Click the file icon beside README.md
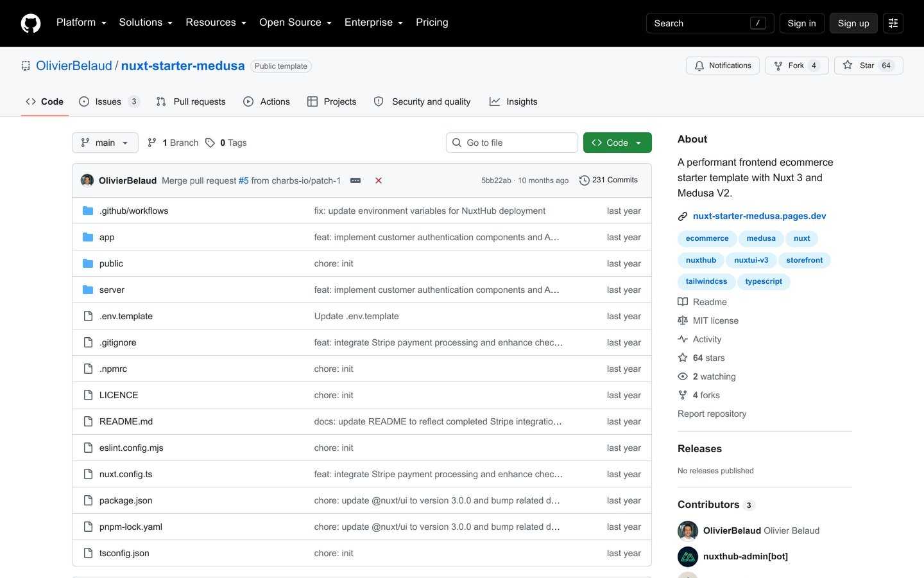Viewport: 924px width, 578px height. pyautogui.click(x=88, y=421)
